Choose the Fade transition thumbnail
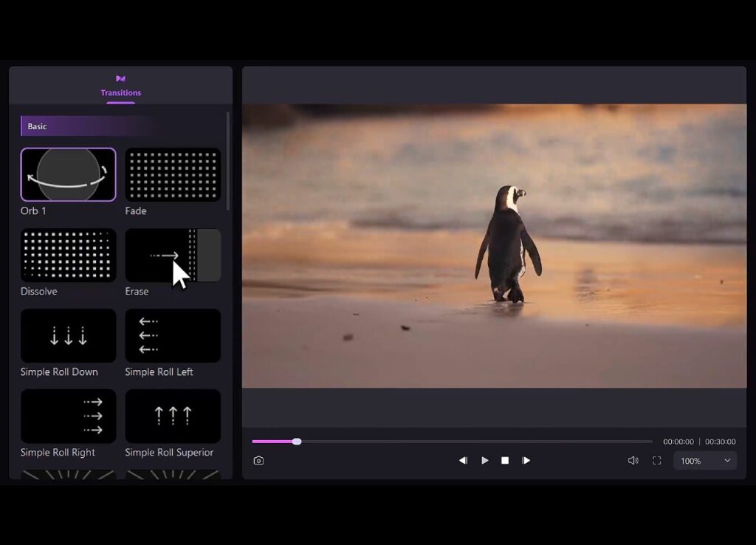 tap(173, 174)
